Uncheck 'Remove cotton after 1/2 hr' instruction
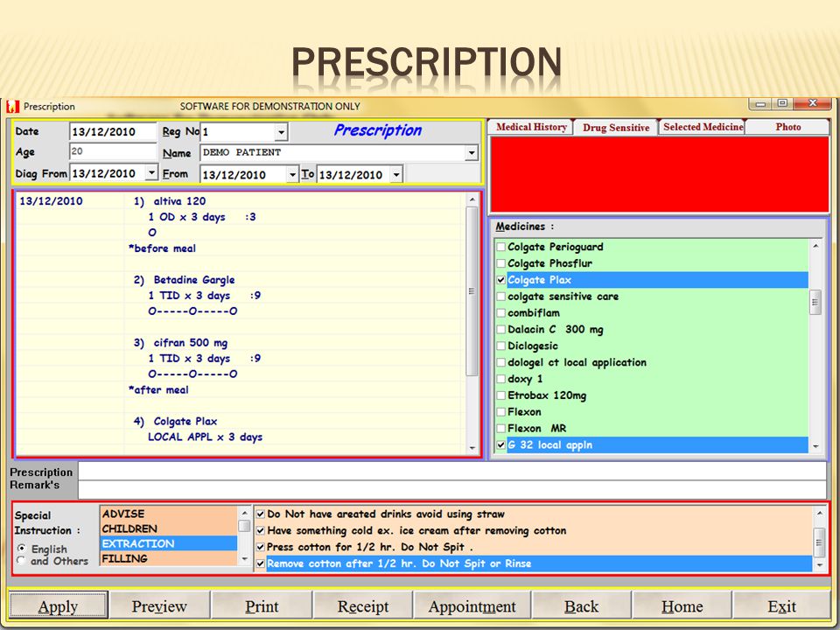The height and width of the screenshot is (630, 840). [x=261, y=563]
